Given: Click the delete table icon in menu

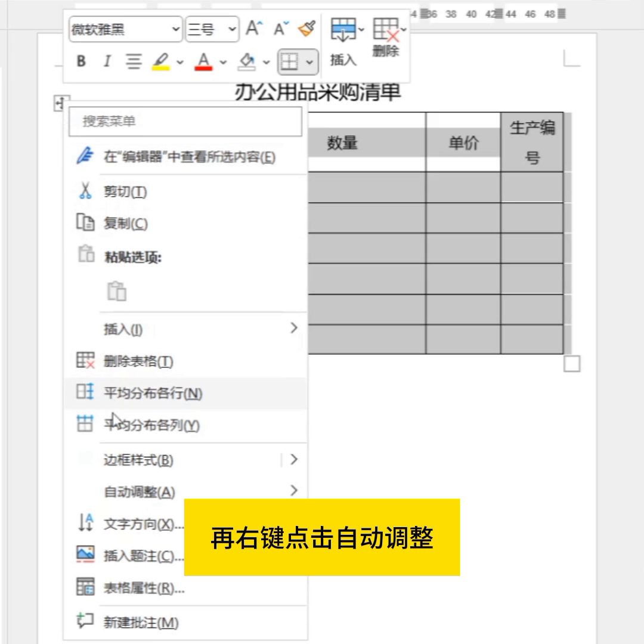Looking at the screenshot, I should (85, 361).
